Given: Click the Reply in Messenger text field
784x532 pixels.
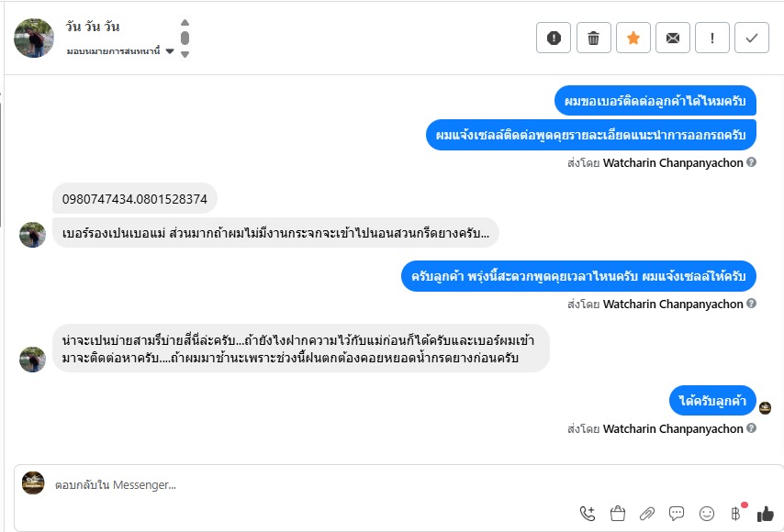Looking at the screenshot, I should click(x=275, y=484).
